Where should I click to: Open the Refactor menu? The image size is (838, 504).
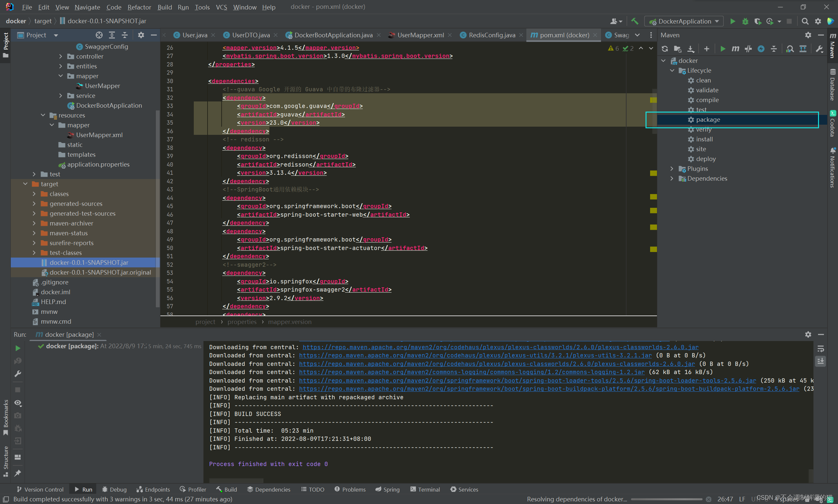tap(139, 7)
